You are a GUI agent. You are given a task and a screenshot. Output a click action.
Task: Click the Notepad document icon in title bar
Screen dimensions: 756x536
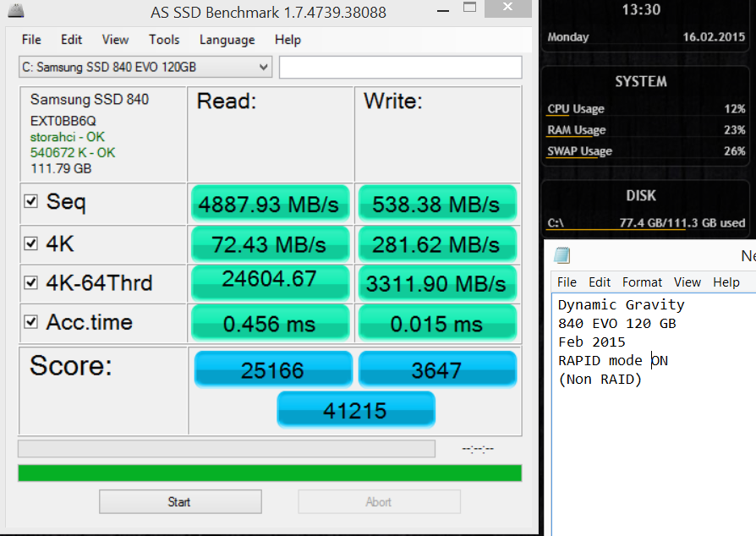coord(562,255)
